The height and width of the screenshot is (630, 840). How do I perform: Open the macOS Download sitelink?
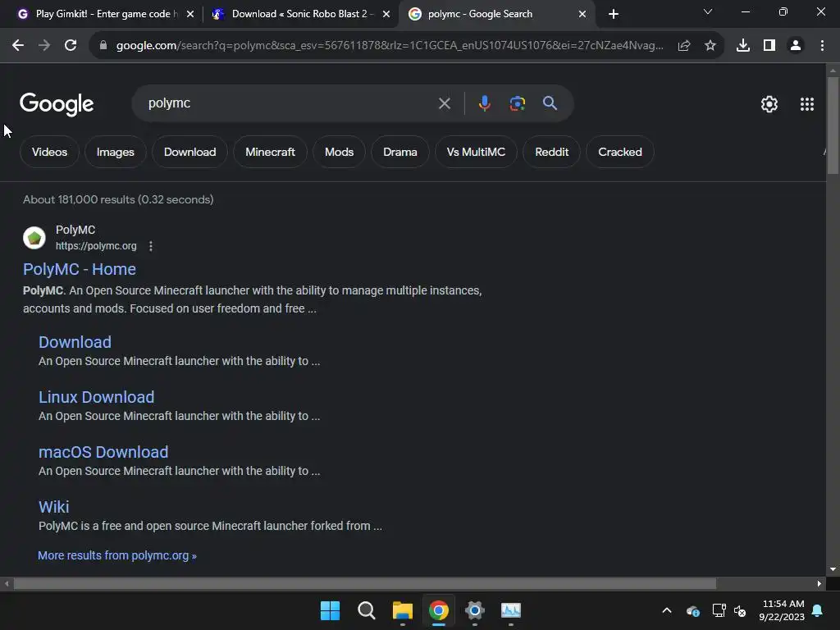click(103, 452)
